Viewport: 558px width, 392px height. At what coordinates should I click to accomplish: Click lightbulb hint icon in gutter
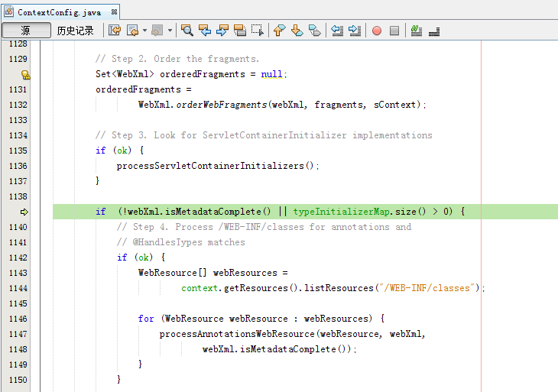(x=25, y=75)
